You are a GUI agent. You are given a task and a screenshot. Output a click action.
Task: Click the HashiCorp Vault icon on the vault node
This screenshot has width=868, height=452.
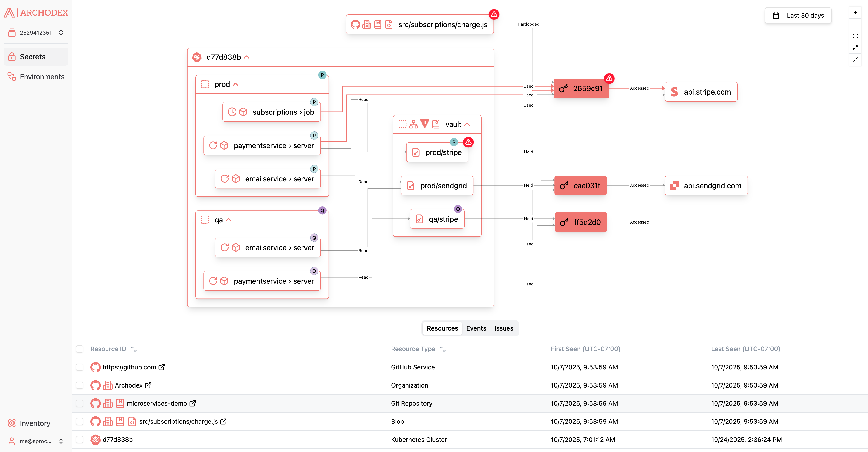(424, 124)
